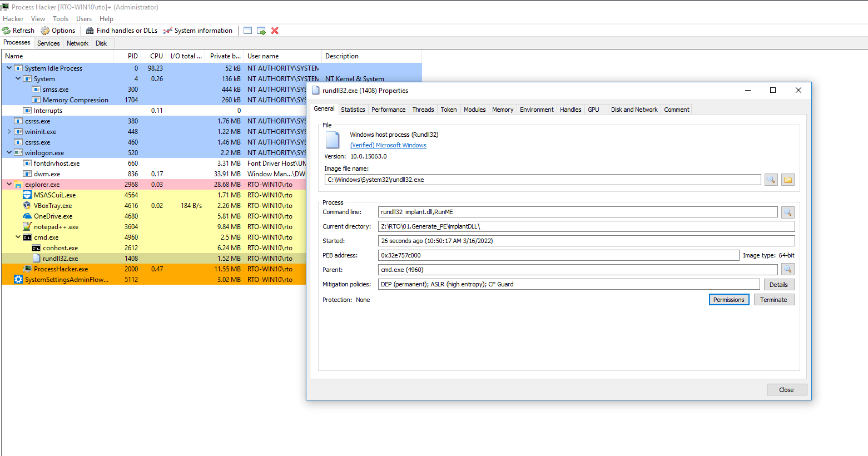Collapse the System Idle Process tree
Screen dimensions: 868x456
9,68
